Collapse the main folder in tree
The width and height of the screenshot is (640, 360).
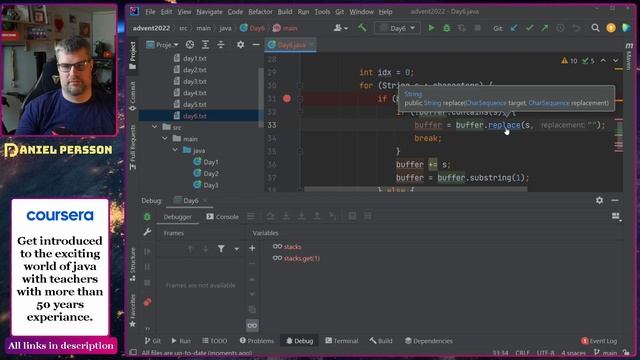[165, 138]
